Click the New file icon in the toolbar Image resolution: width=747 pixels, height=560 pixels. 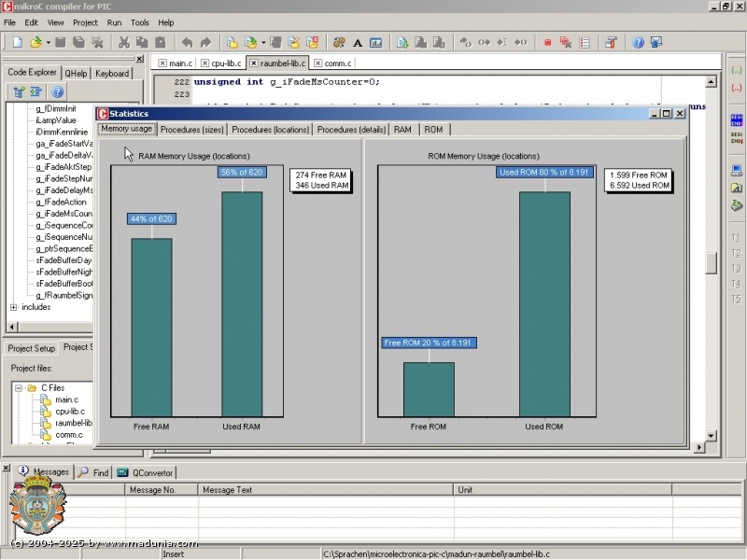click(x=18, y=42)
